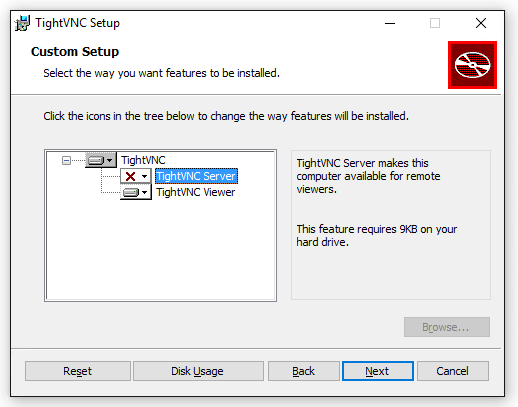The height and width of the screenshot is (407, 518).
Task: Select the TightVNC Viewer tree item
Action: coord(196,192)
